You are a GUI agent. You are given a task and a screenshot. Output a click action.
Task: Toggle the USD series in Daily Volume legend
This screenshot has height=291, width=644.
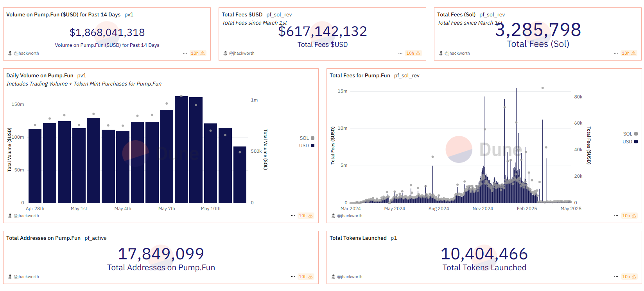coord(307,146)
